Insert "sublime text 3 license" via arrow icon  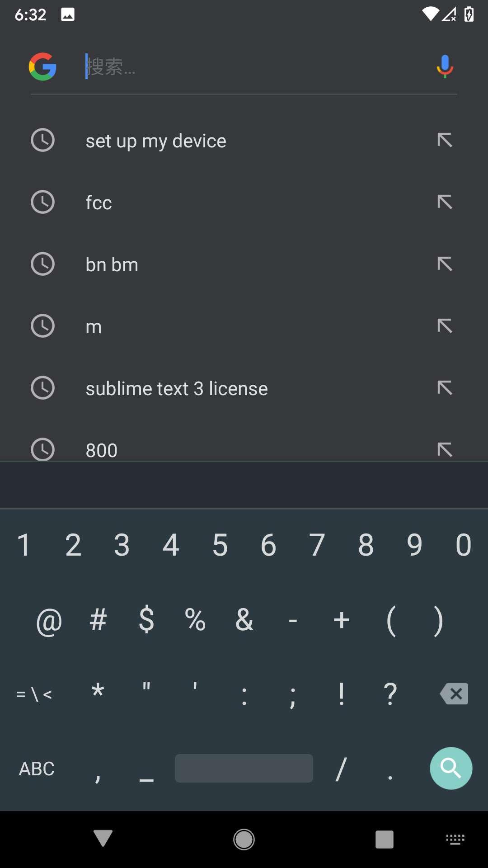click(445, 388)
